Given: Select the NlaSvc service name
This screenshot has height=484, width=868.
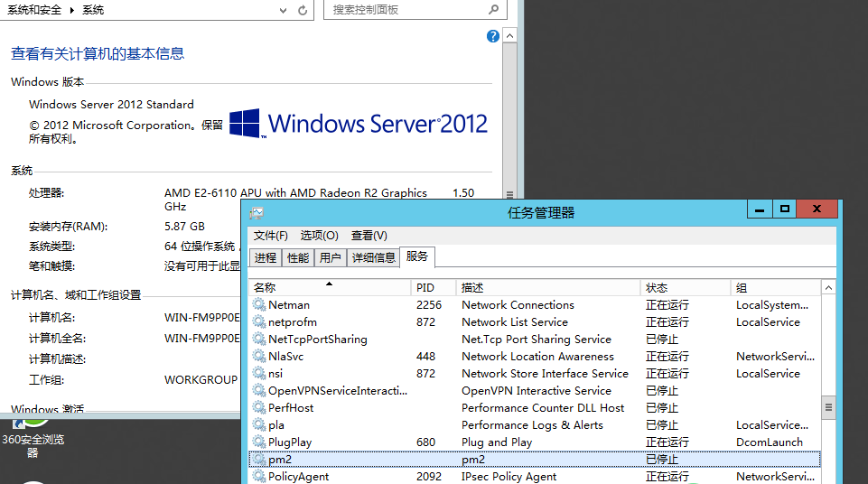Looking at the screenshot, I should pyautogui.click(x=285, y=356).
